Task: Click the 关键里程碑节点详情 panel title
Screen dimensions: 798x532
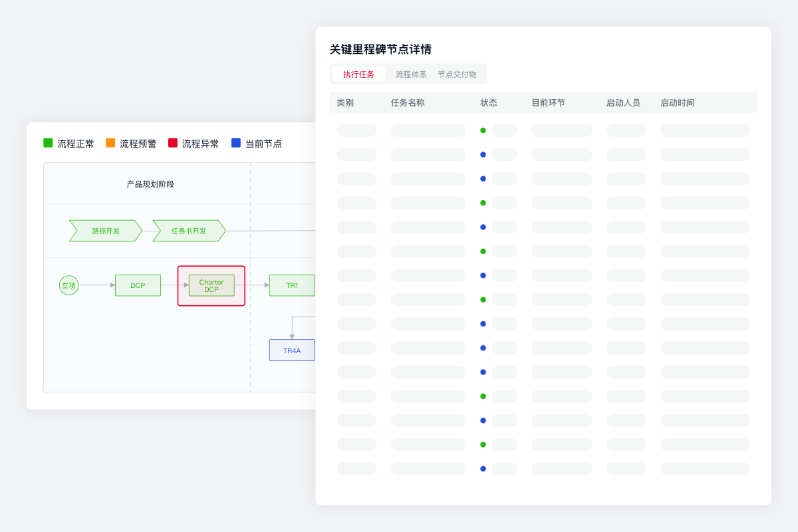Action: [380, 49]
